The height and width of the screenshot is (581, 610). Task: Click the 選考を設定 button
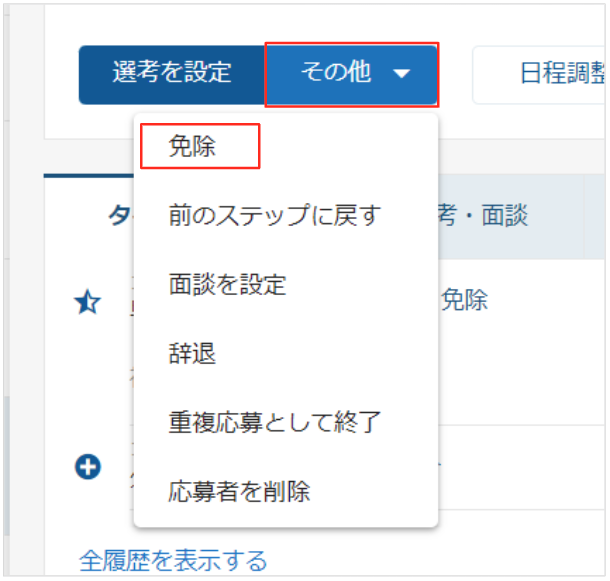click(x=172, y=74)
